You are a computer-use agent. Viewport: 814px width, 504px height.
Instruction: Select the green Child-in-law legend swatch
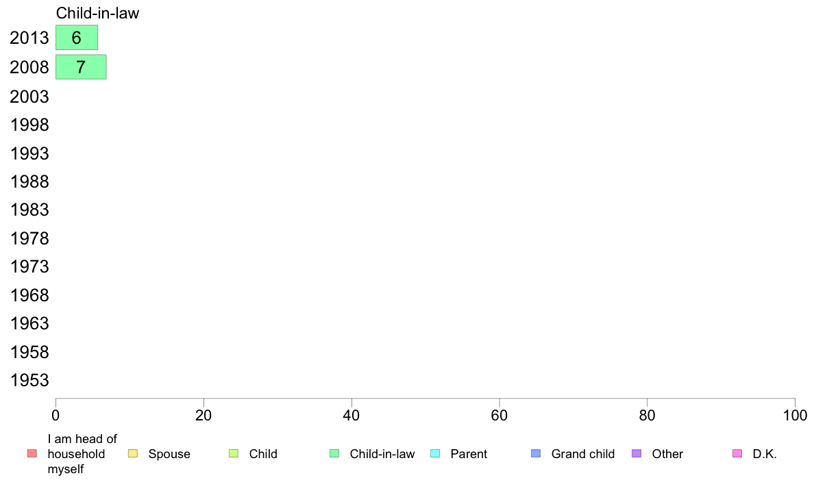(x=334, y=453)
